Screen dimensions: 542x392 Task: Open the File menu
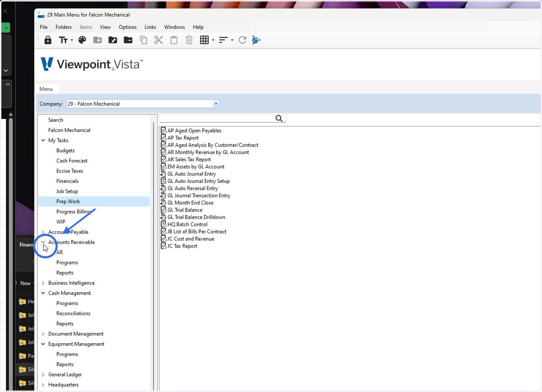44,27
